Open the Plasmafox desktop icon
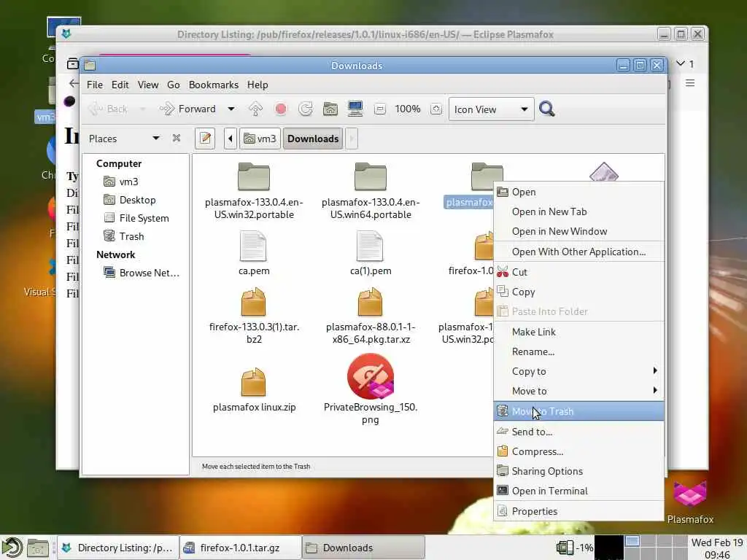This screenshot has width=747, height=560. tap(690, 502)
